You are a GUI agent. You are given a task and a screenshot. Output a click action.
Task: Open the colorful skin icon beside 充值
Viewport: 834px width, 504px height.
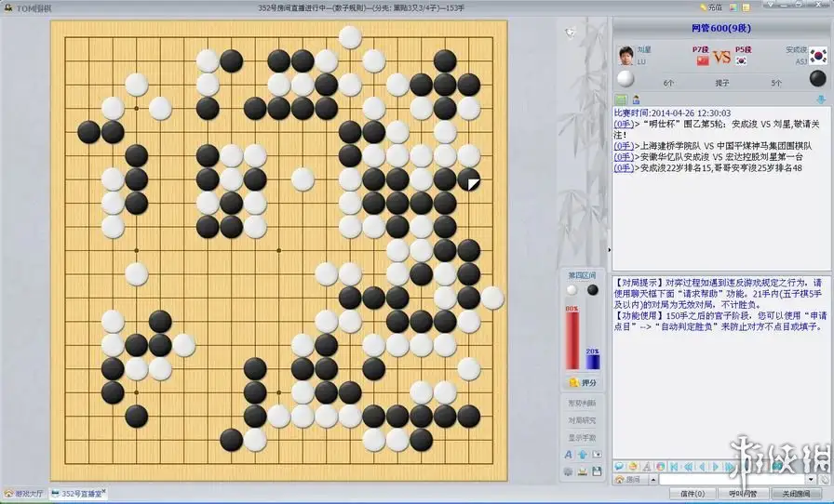[733, 7]
